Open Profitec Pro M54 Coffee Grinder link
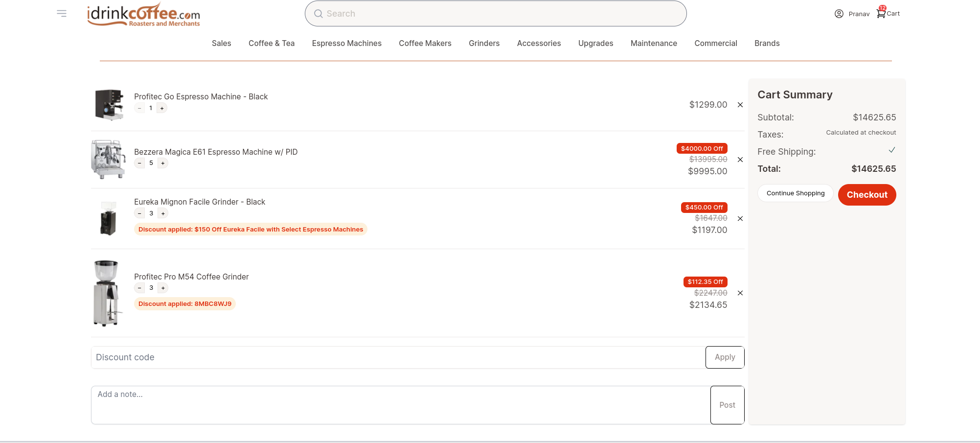The width and height of the screenshot is (980, 443). pos(191,277)
